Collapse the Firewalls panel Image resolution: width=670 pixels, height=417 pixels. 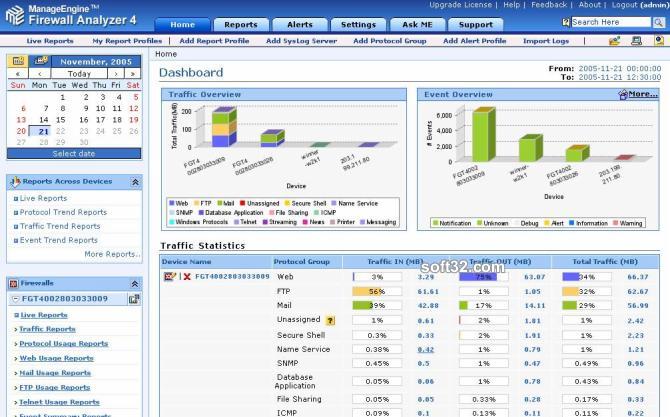point(135,284)
